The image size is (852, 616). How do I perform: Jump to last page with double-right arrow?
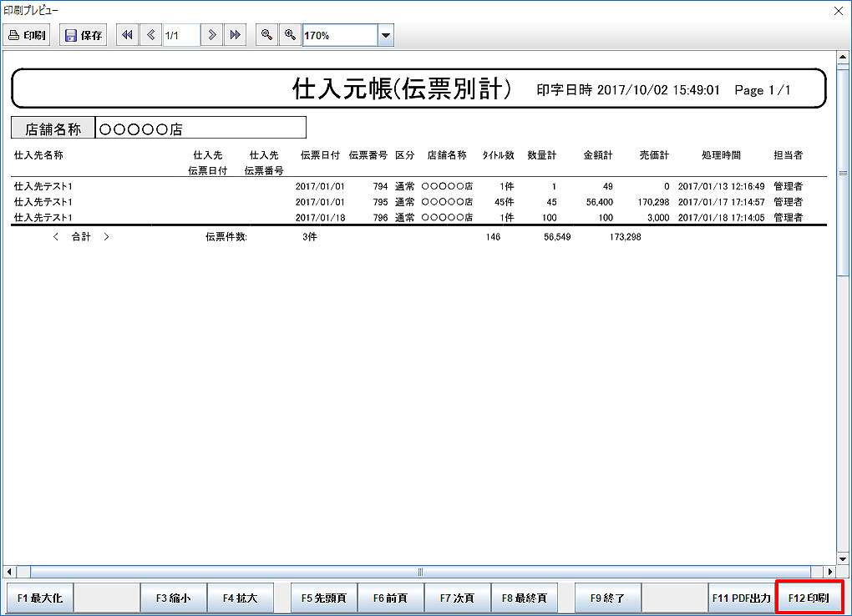pyautogui.click(x=236, y=35)
